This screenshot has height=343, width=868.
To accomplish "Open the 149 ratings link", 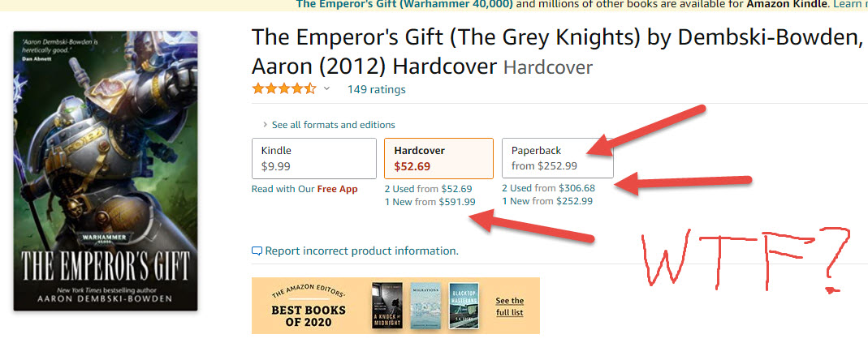I will [377, 89].
